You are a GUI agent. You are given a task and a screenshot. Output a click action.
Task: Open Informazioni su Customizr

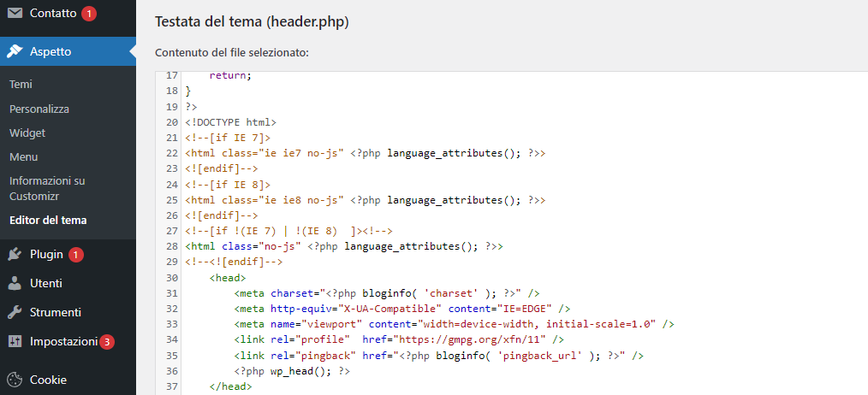tap(47, 189)
